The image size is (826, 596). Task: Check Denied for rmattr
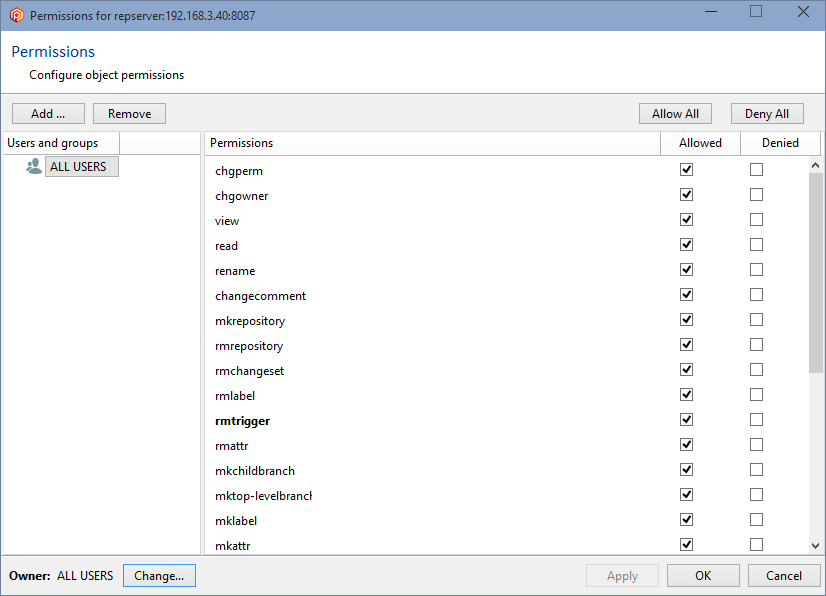pos(756,445)
